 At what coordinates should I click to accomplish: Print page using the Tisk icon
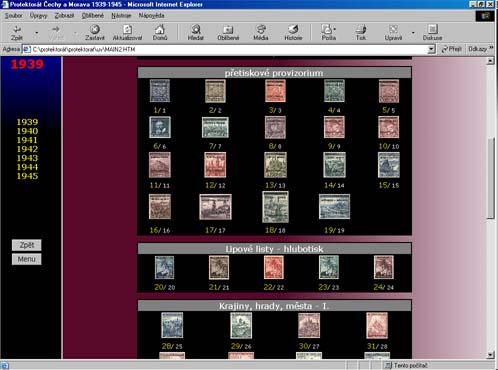361,33
